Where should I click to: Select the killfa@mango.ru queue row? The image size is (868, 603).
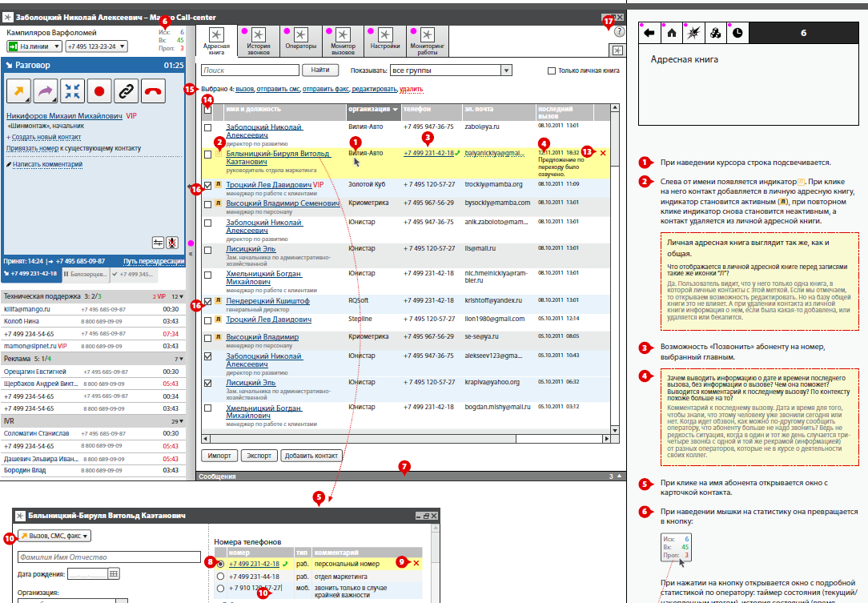point(92,309)
